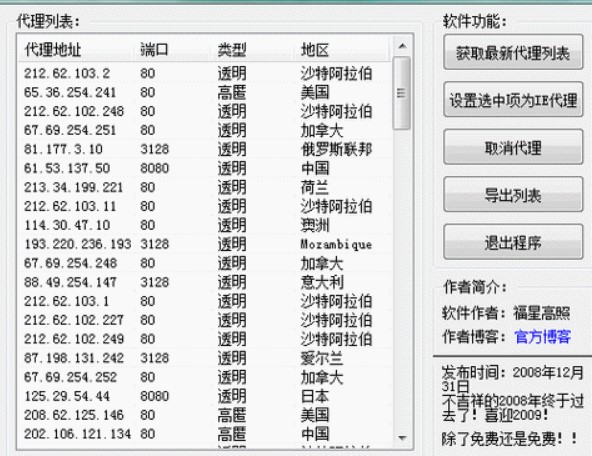Viewport: 592px width, 456px height.
Task: Click the 取消代理 button
Action: (x=513, y=148)
